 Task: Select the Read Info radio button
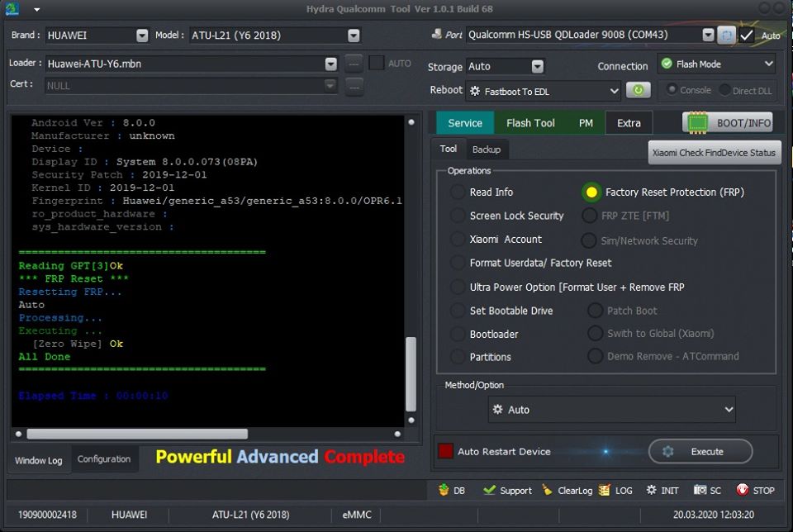[458, 192]
